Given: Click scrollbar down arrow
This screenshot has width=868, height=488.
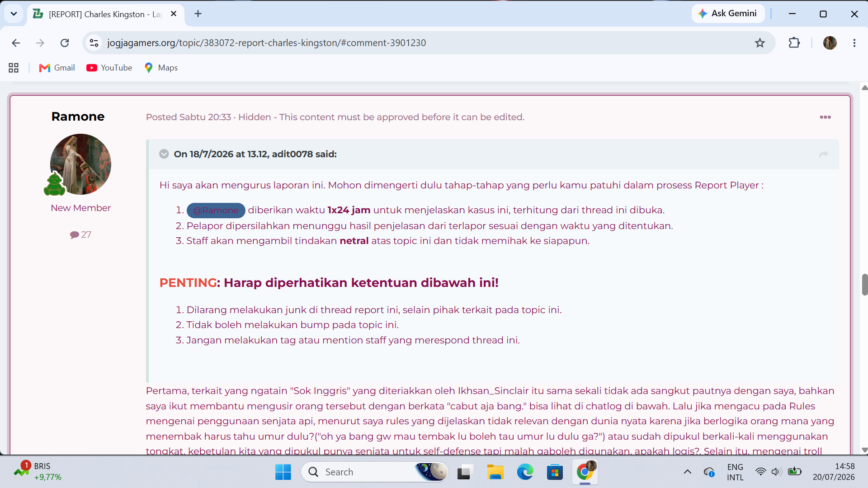Looking at the screenshot, I should pos(864,450).
